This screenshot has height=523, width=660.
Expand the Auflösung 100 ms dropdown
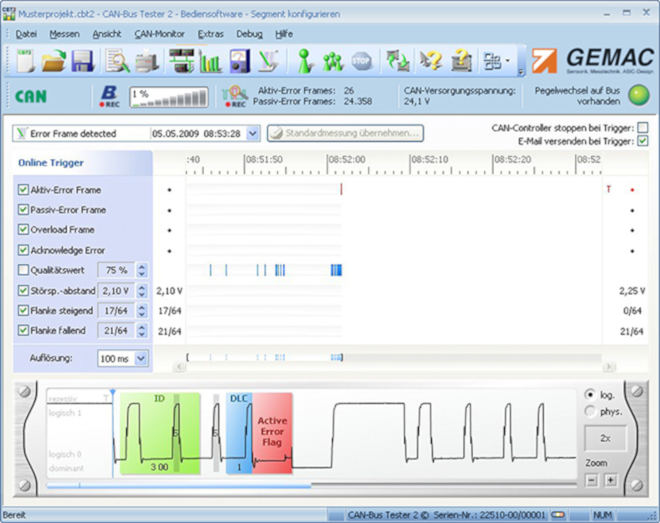(x=140, y=357)
